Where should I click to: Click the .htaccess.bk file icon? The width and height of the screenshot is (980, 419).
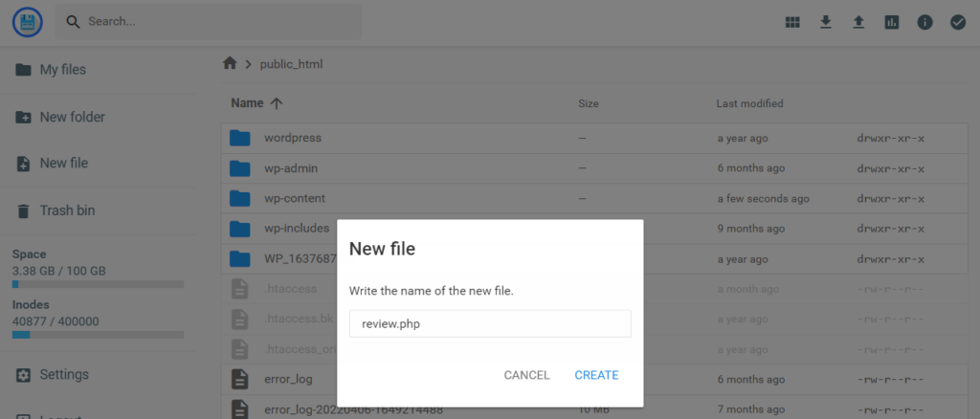coord(240,320)
